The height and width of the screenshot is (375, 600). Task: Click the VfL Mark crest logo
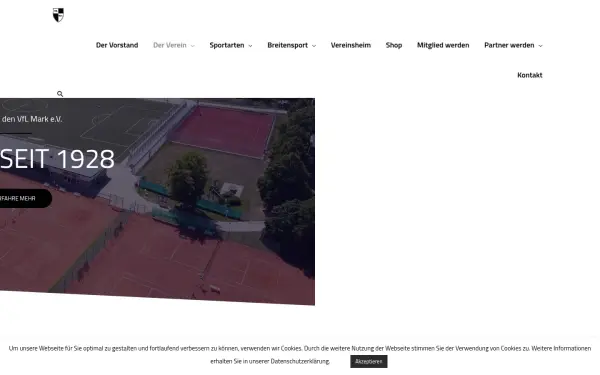58,15
